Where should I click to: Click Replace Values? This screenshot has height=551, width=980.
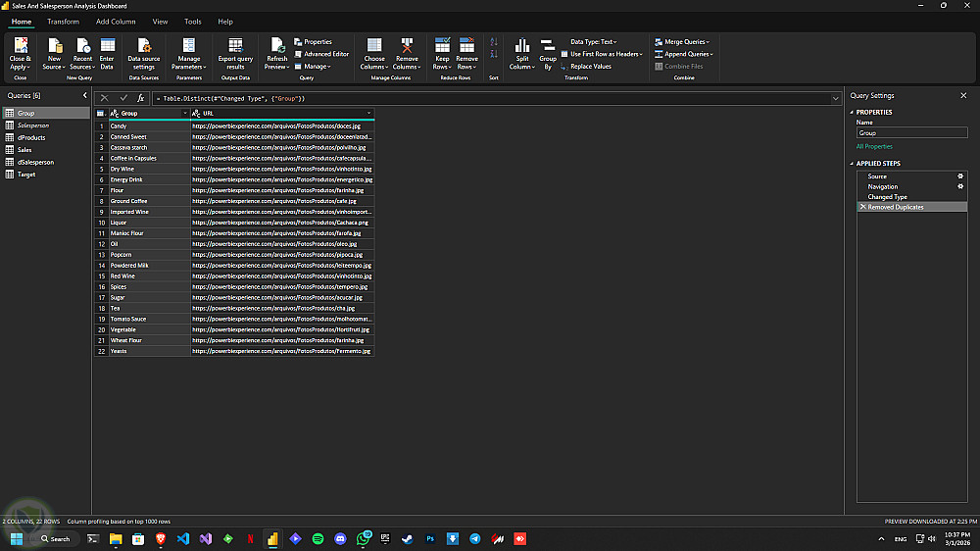point(586,67)
